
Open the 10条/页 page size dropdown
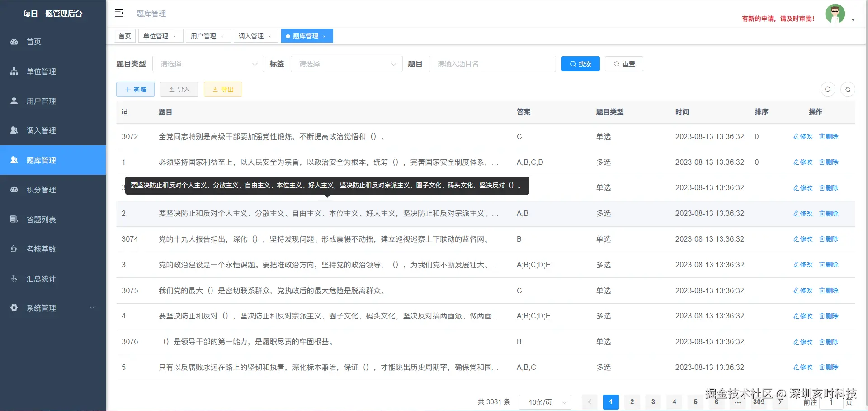click(545, 402)
